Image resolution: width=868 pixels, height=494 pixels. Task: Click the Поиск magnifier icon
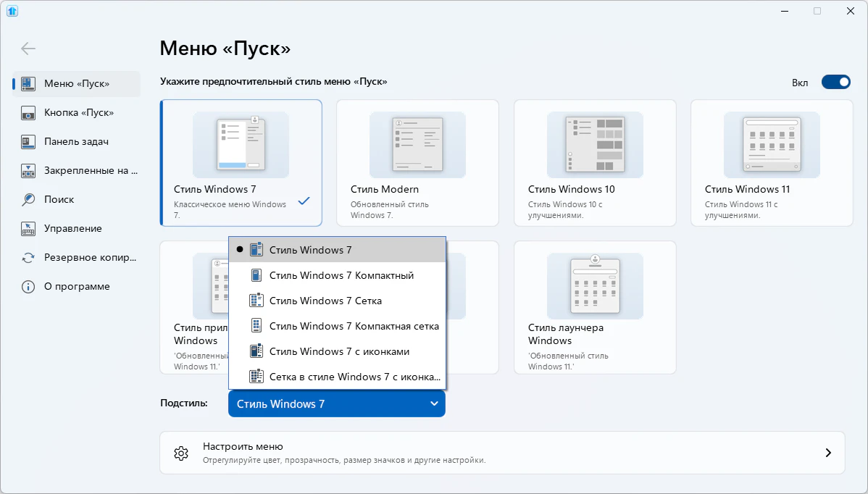tap(28, 200)
